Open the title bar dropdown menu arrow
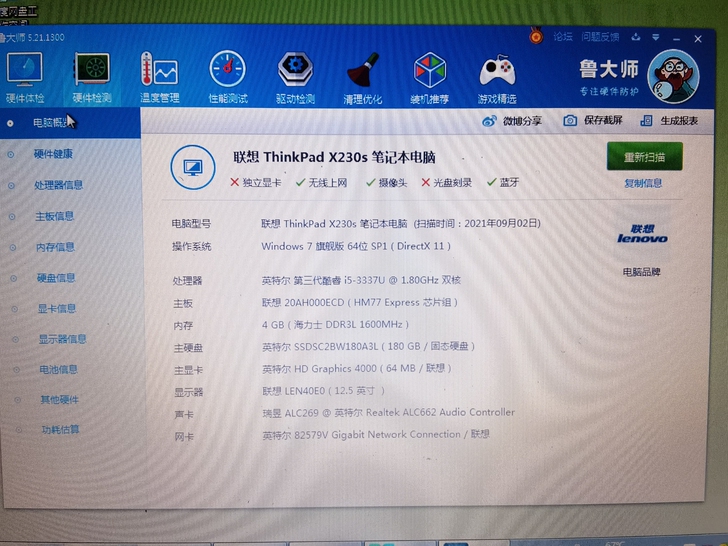This screenshot has height=546, width=728. tap(656, 38)
